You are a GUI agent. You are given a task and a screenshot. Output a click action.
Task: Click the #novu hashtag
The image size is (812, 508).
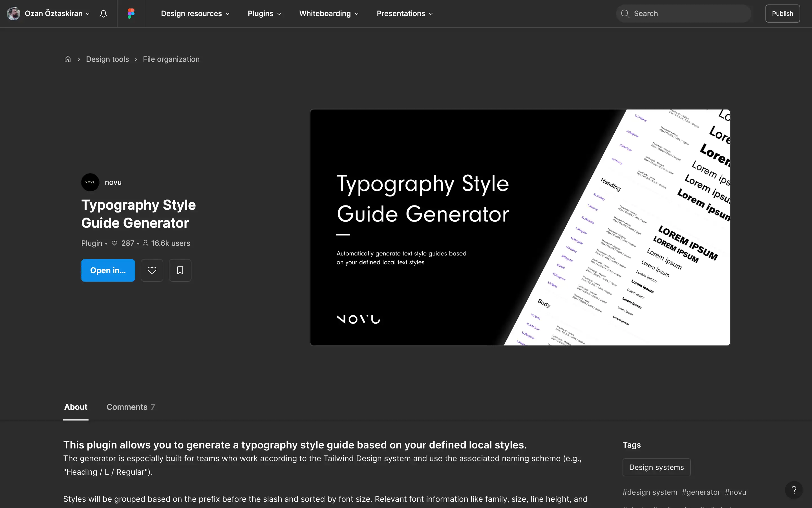point(735,492)
